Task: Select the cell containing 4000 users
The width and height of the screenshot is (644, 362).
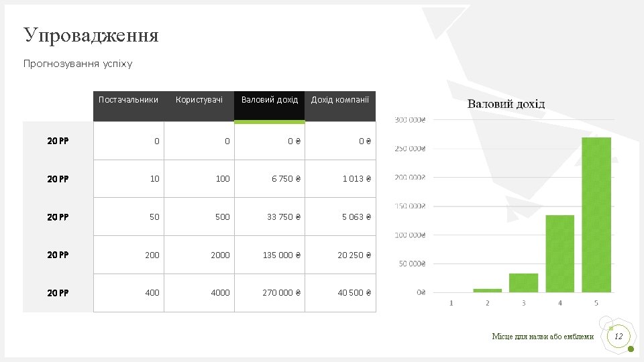Action: pyautogui.click(x=199, y=293)
